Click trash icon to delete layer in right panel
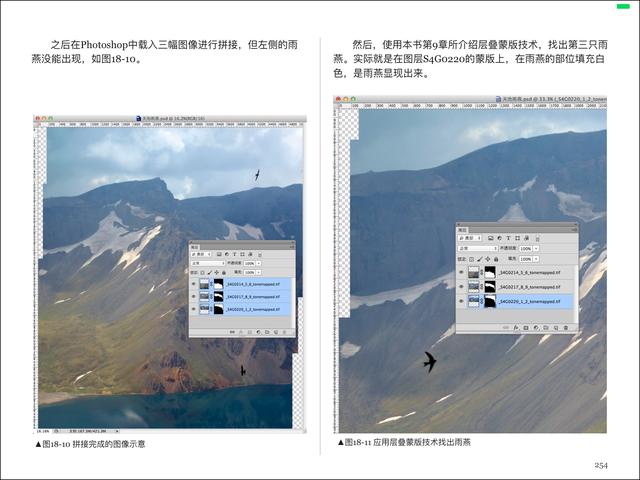Viewport: 640px width, 480px height. point(566,327)
